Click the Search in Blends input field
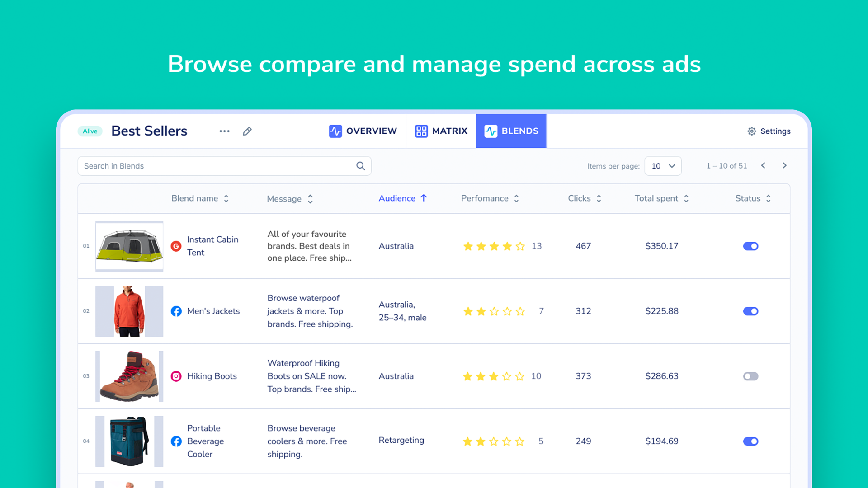This screenshot has height=488, width=868. [217, 166]
